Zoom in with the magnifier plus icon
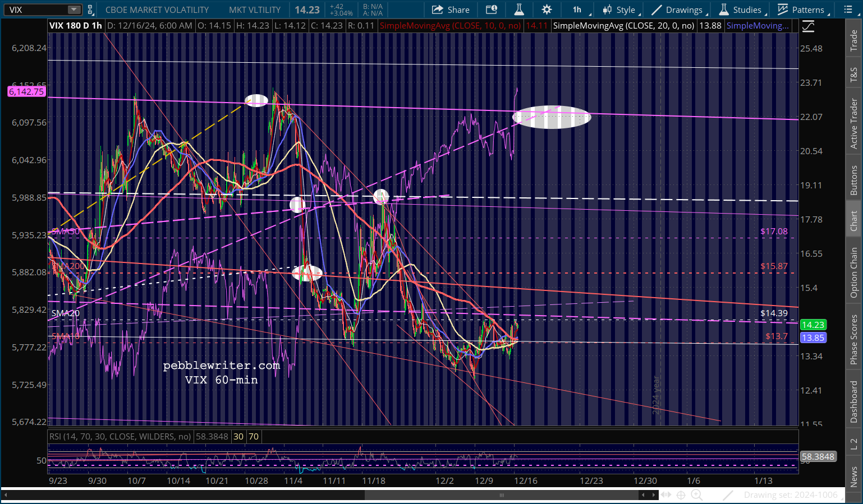Viewport: 863px width, 504px height. click(x=696, y=494)
